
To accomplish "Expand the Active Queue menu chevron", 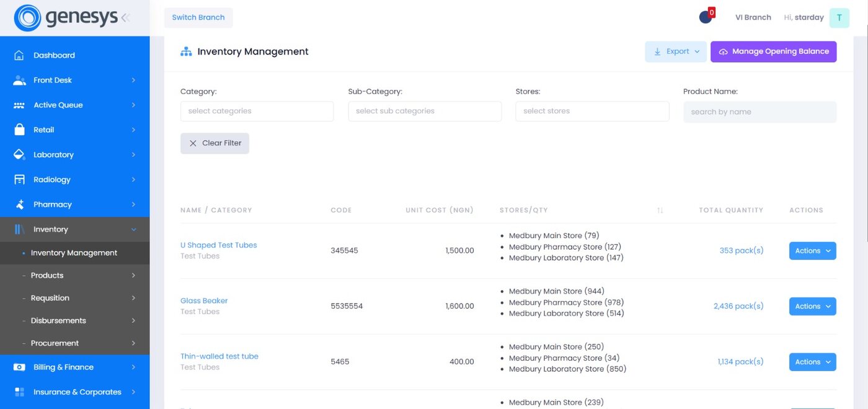I will (x=133, y=105).
